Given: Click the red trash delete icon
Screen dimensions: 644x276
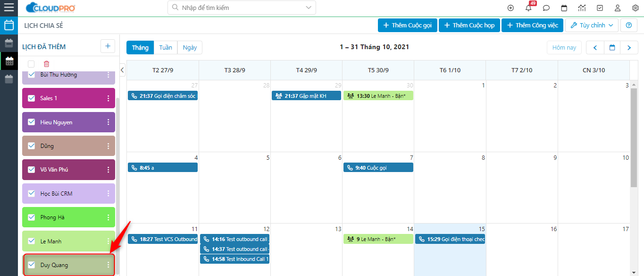Looking at the screenshot, I should 46,64.
